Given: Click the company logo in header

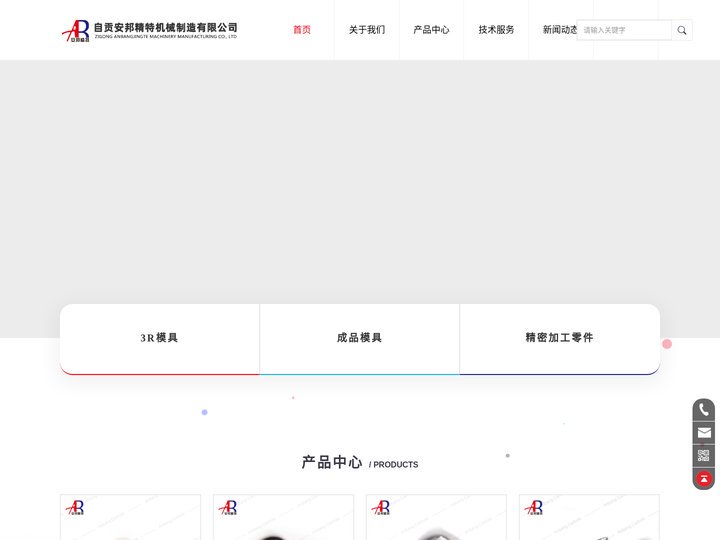Looking at the screenshot, I should point(149,30).
